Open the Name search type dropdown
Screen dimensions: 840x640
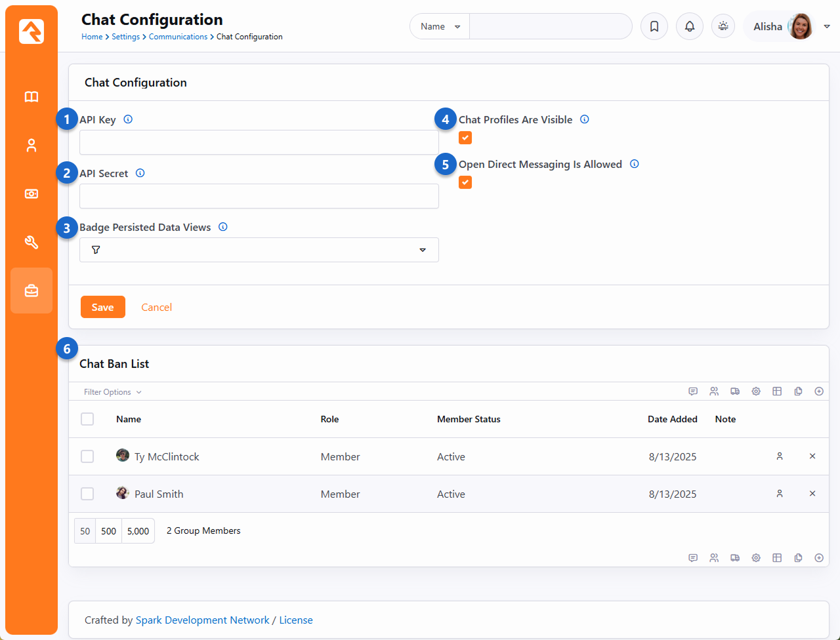tap(440, 27)
